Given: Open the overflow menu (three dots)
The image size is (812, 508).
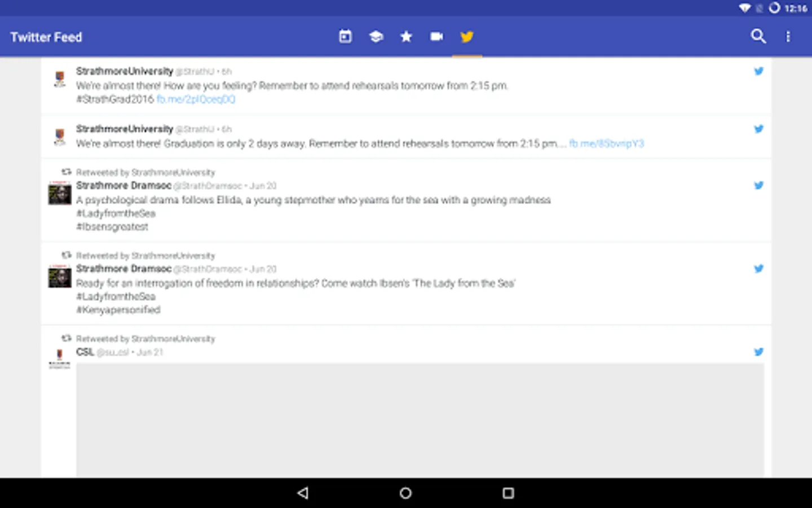Looking at the screenshot, I should pos(788,37).
